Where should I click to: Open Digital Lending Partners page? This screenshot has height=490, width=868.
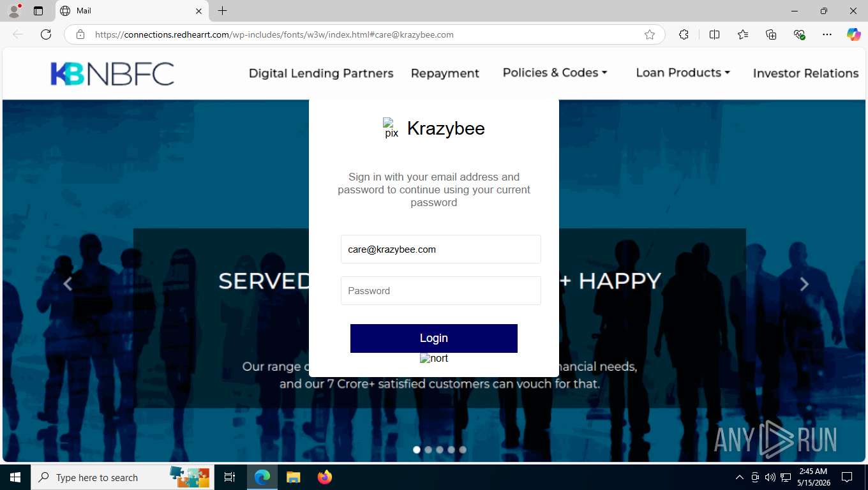321,73
